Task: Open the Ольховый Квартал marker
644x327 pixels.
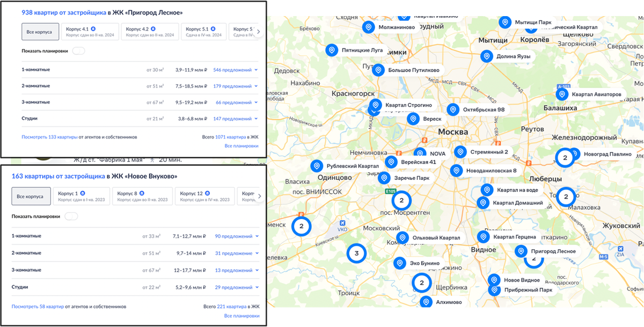Action: [x=402, y=237]
